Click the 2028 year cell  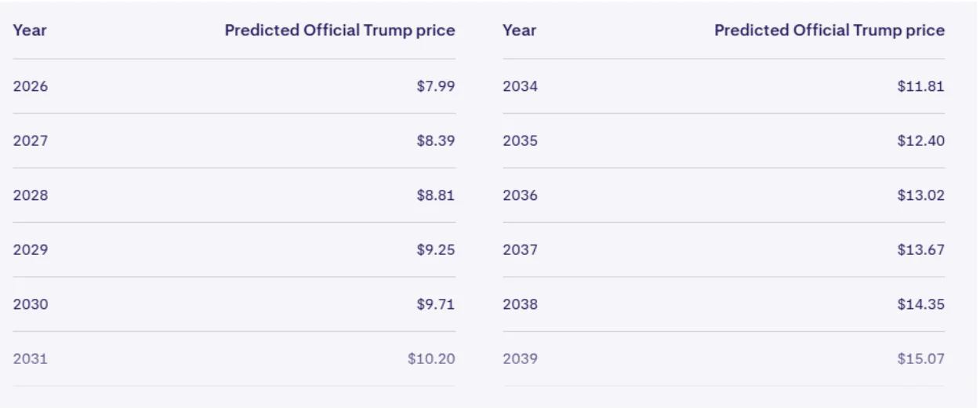point(31,195)
